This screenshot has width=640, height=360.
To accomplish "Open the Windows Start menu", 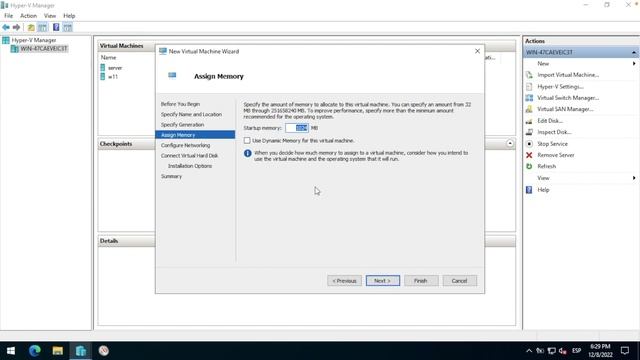I will click(11, 351).
